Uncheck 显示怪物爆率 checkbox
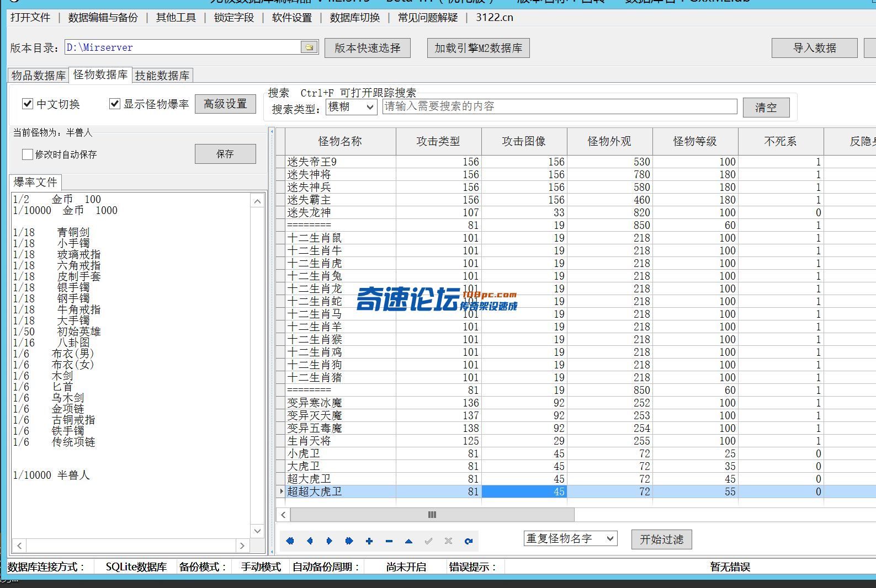 point(115,104)
